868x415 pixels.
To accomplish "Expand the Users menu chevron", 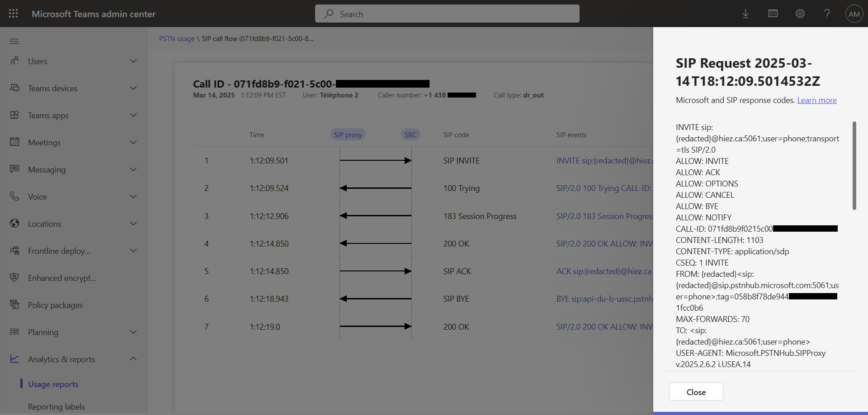I will point(133,61).
